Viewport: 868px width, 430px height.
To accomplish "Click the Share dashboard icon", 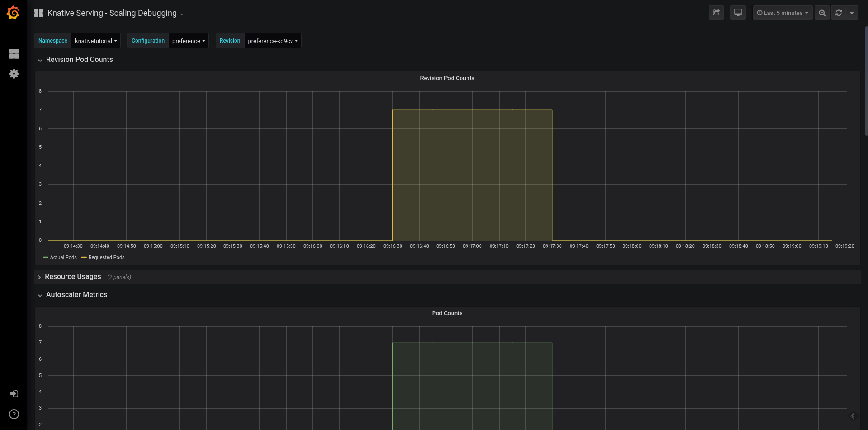I will coord(716,13).
